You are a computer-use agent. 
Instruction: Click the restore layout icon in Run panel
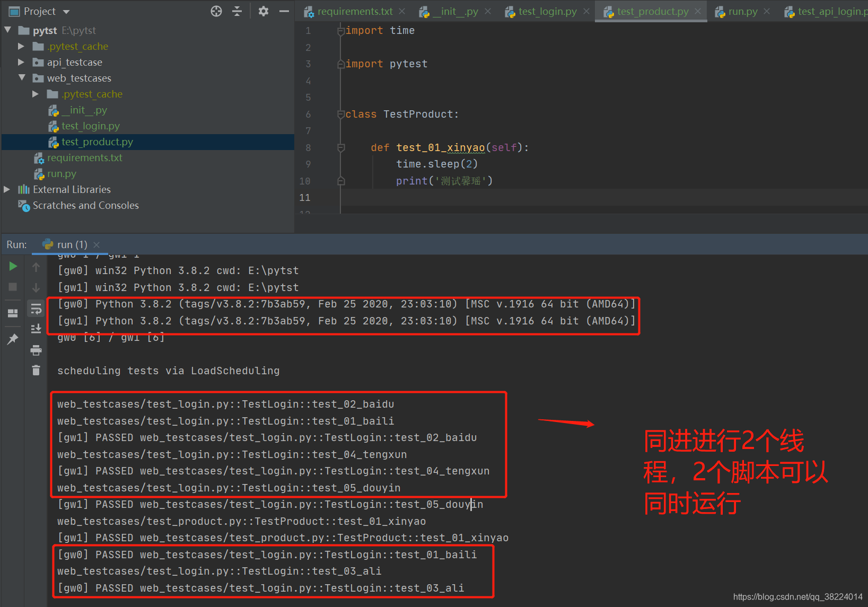[x=13, y=313]
